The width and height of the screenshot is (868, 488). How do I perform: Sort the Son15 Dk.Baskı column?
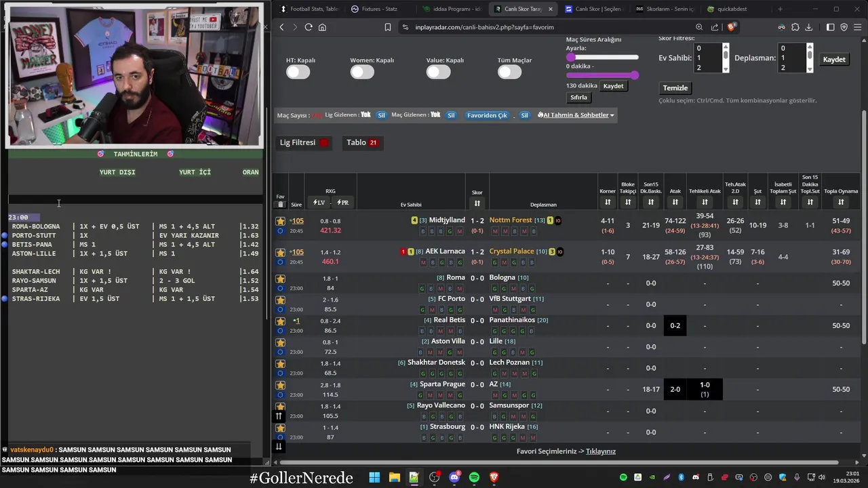[651, 203]
